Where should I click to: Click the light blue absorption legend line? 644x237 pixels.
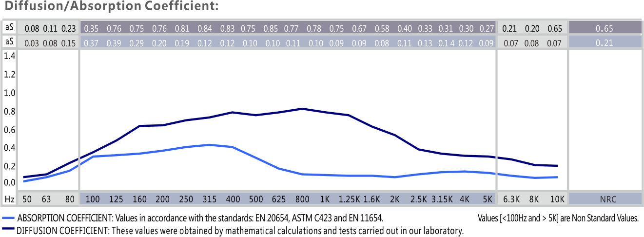tap(8, 218)
